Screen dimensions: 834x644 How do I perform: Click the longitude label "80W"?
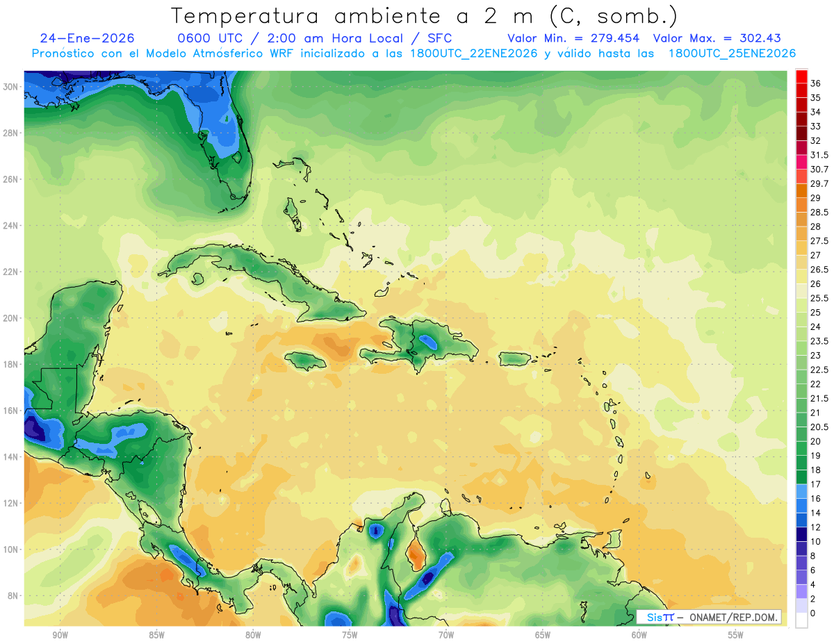253,635
